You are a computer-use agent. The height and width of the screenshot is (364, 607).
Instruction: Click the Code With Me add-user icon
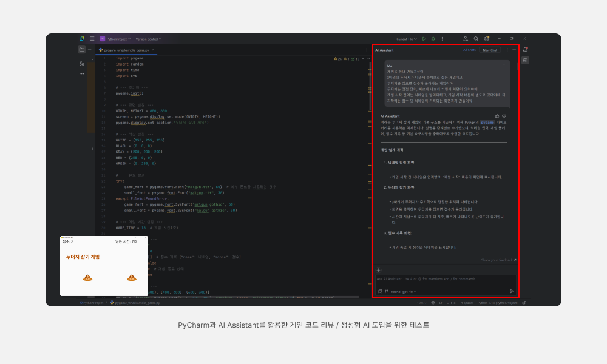click(x=465, y=39)
